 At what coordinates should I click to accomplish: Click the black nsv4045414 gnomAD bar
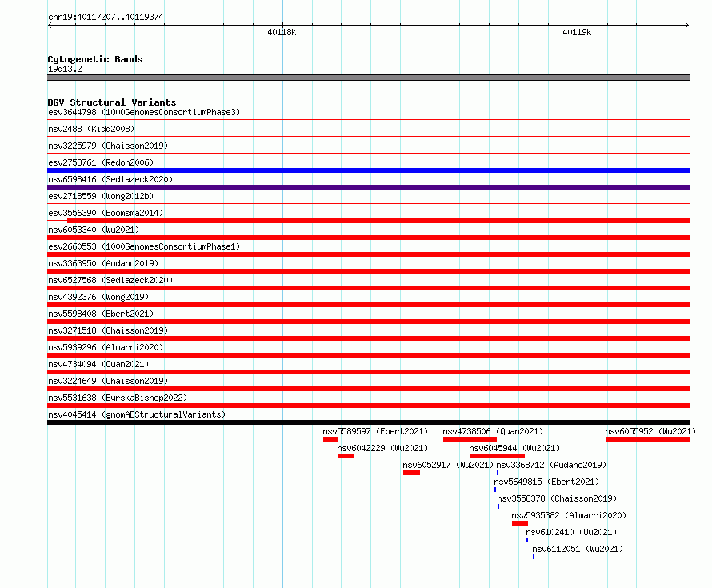tap(368, 422)
